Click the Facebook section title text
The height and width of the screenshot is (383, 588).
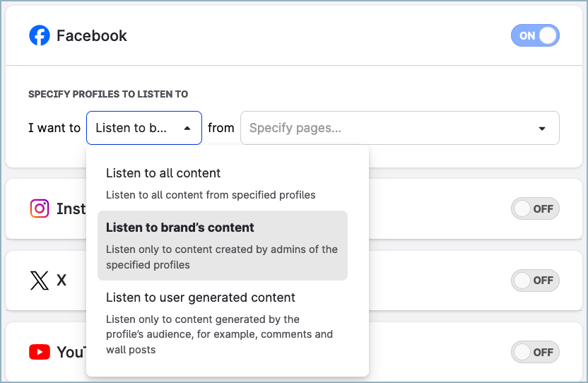tap(92, 36)
